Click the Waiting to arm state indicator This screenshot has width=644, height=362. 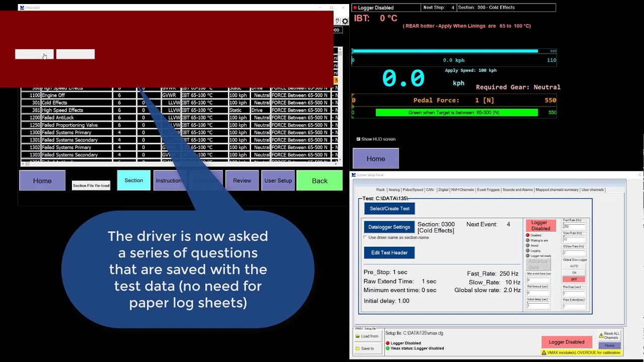tap(528, 240)
